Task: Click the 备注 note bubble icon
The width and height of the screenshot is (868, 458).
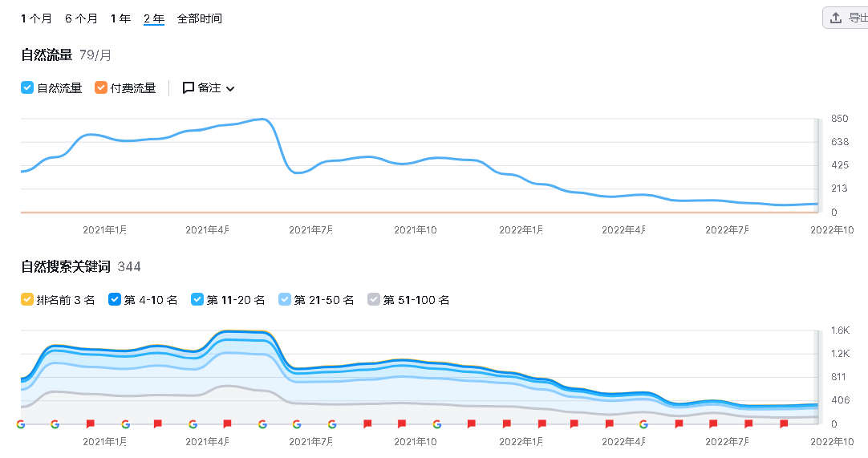Action: click(x=189, y=88)
